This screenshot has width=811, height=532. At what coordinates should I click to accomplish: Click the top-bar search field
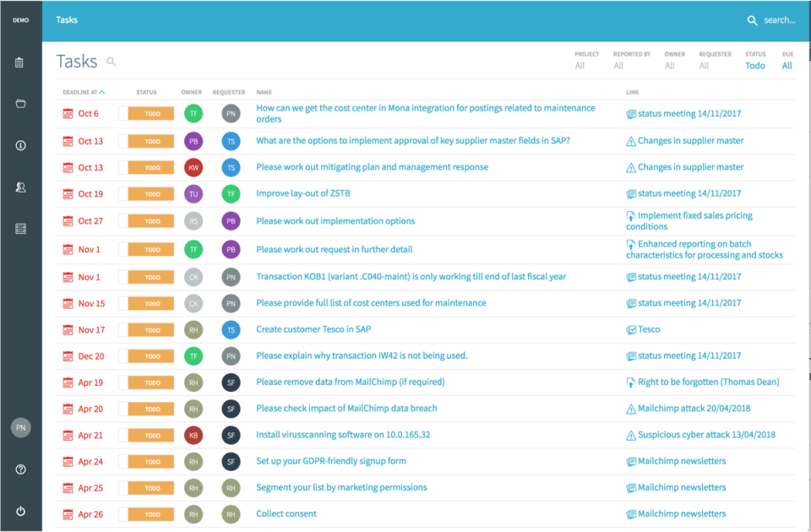pyautogui.click(x=780, y=20)
